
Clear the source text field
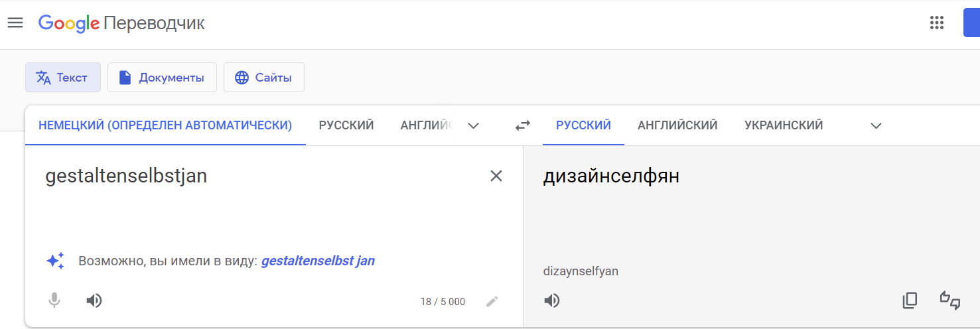coord(496,176)
